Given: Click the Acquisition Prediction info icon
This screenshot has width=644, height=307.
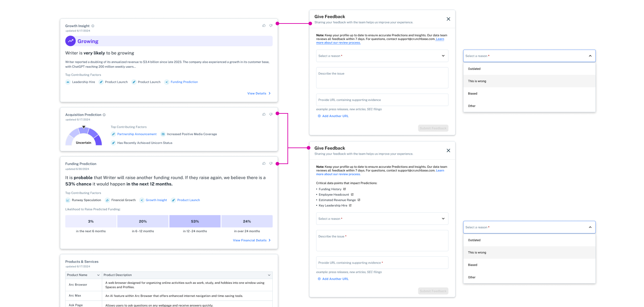Looking at the screenshot, I should [x=104, y=115].
